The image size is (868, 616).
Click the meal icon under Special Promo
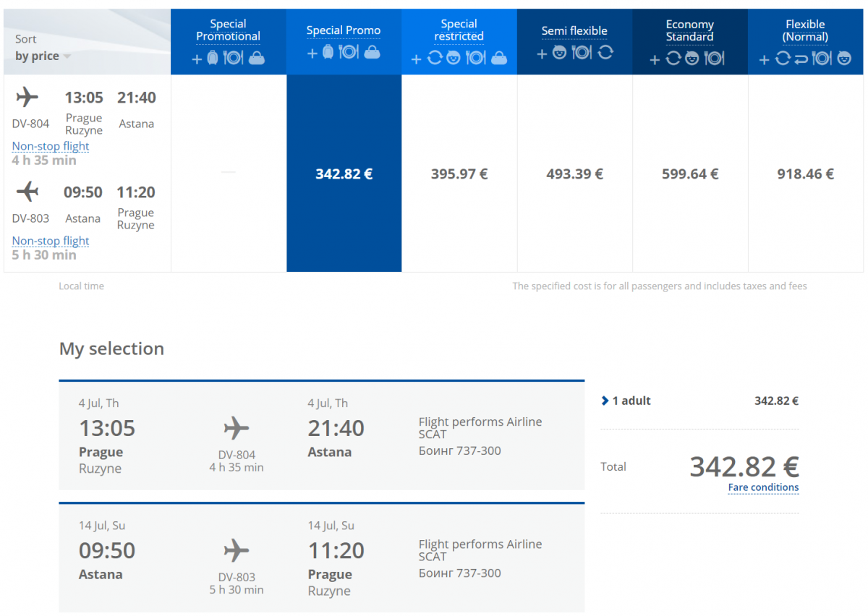click(349, 52)
